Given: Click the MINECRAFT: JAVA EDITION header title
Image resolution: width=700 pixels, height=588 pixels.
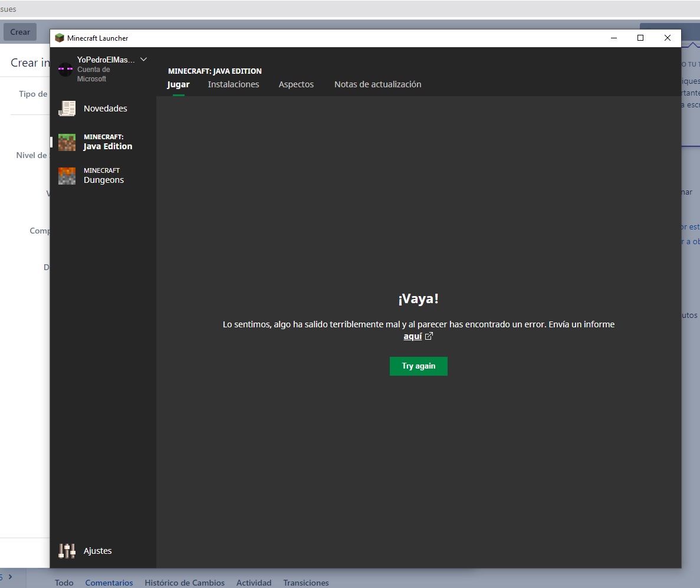Looking at the screenshot, I should point(215,71).
